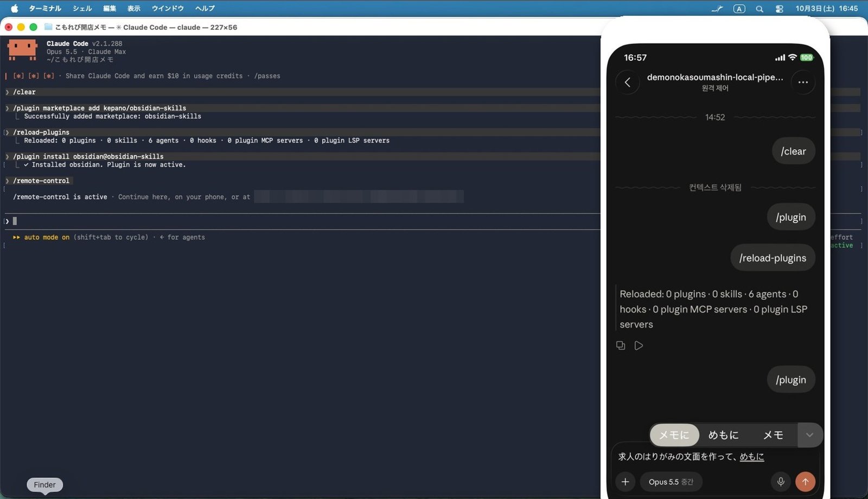This screenshot has width=868, height=499.
Task: Go back with the phone's back arrow
Action: [628, 82]
